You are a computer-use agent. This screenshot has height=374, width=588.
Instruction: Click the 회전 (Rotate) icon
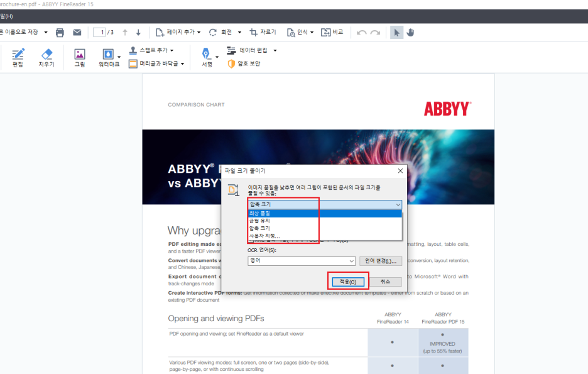(212, 32)
